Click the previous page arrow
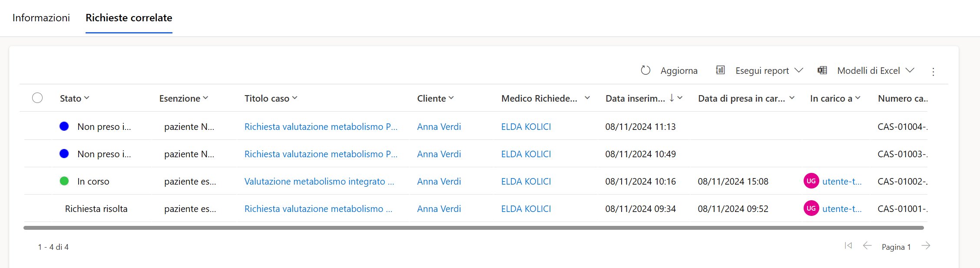Screen dimensions: 980x268 click(x=867, y=246)
